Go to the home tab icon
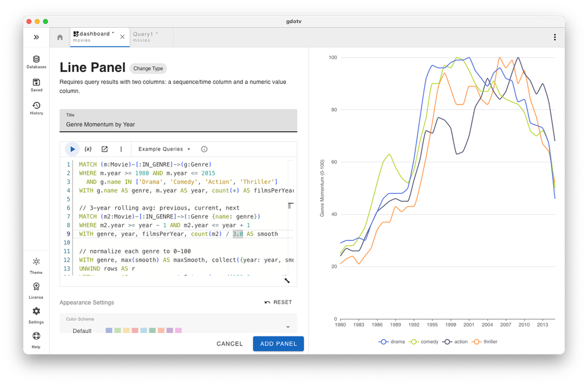 coord(60,37)
